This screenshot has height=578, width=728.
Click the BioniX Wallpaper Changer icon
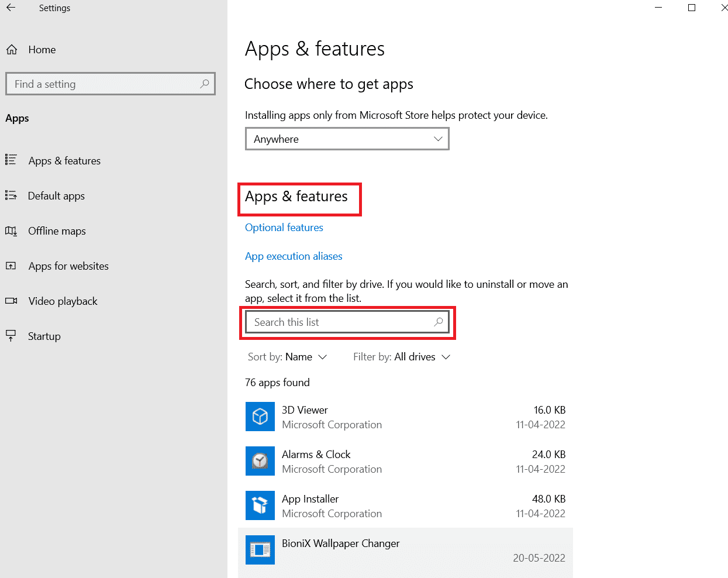click(260, 550)
